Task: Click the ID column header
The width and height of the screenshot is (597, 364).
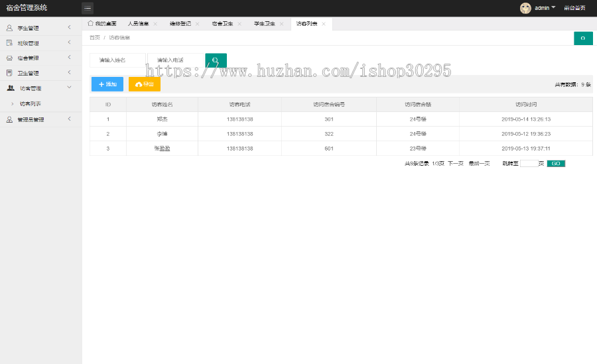Action: [108, 104]
